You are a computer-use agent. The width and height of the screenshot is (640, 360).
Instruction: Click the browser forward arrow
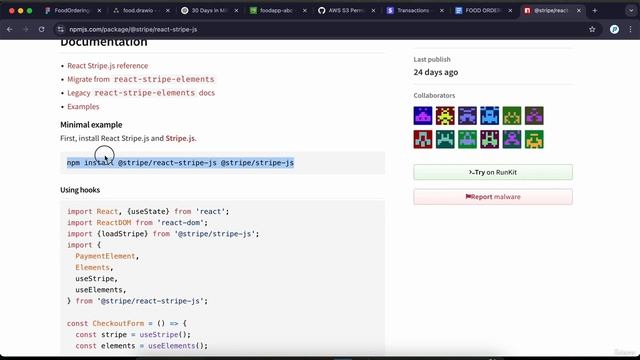(x=25, y=29)
